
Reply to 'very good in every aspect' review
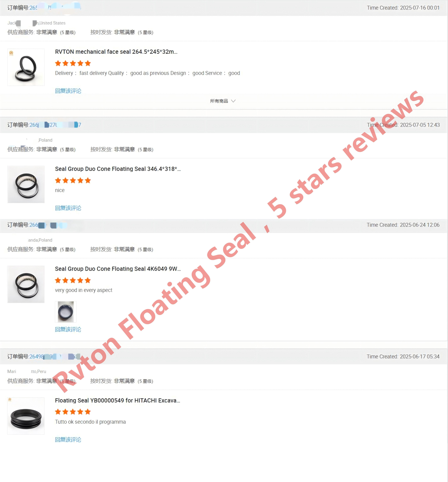(68, 329)
